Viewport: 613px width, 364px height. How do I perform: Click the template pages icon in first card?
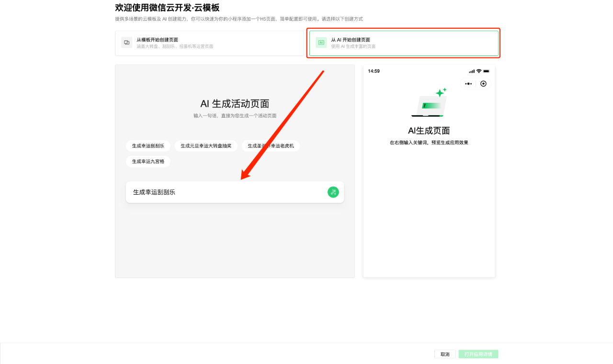[x=126, y=43]
